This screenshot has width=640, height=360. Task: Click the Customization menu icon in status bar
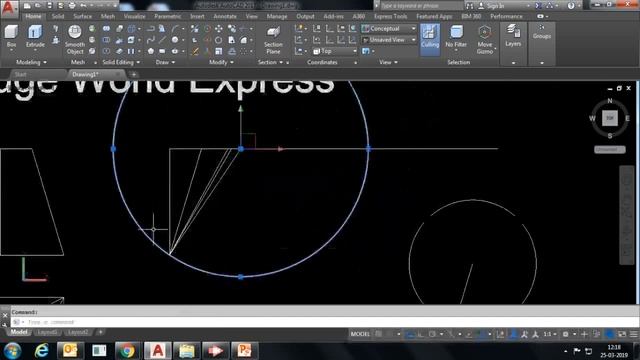tap(634, 334)
